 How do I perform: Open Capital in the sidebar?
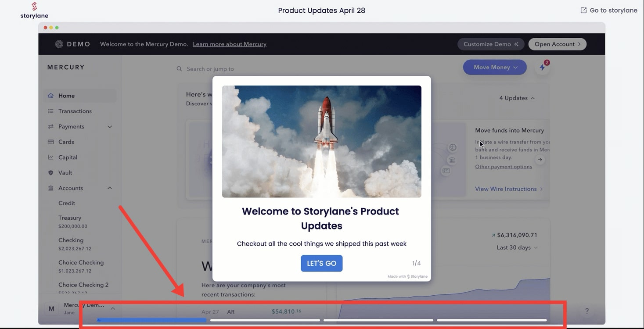(68, 157)
